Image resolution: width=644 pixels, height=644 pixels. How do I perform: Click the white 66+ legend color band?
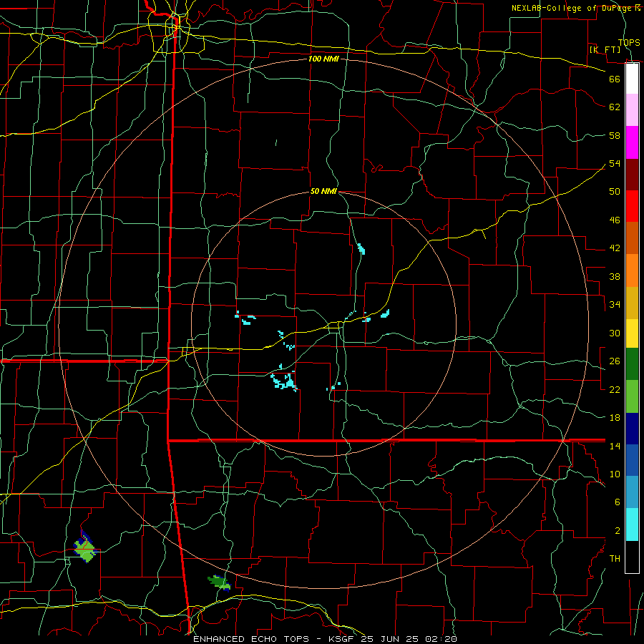point(632,79)
